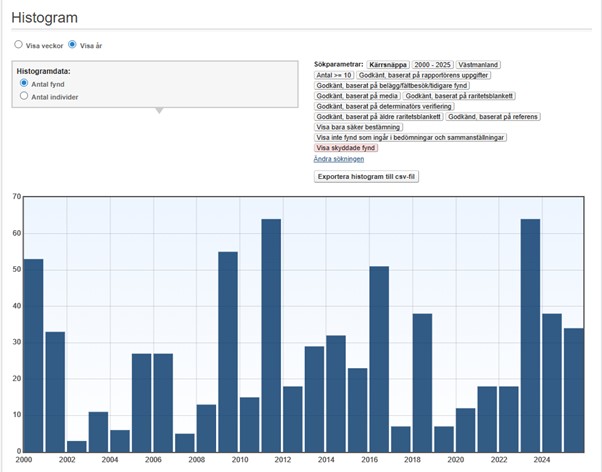Click the tall bar for year 2023
Image resolution: width=602 pixels, height=472 pixels.
click(531, 335)
